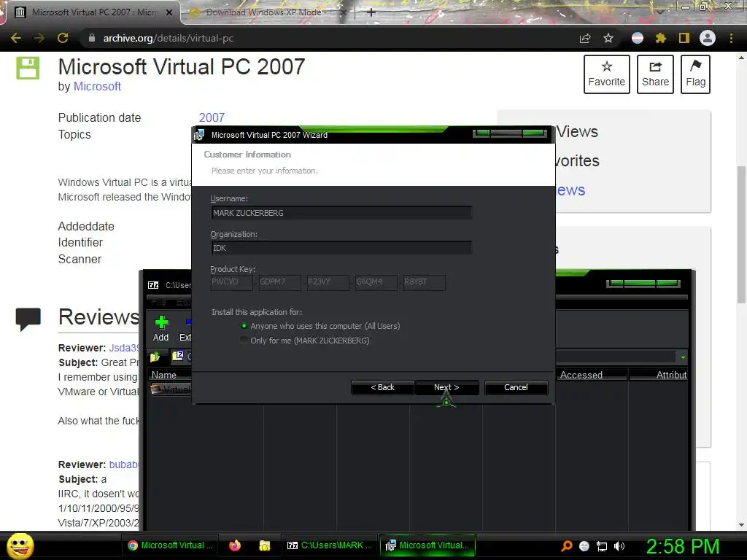Viewport: 747px width, 560px height.
Task: Select the Virtual file row in 7-Zip
Action: [171, 389]
